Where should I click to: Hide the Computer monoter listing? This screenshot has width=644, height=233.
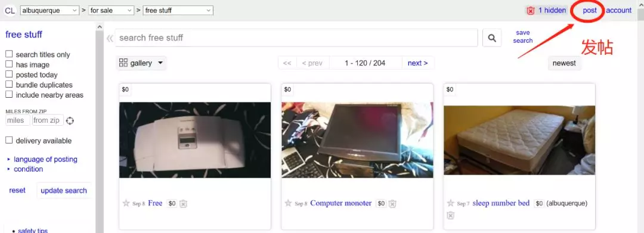tap(392, 203)
